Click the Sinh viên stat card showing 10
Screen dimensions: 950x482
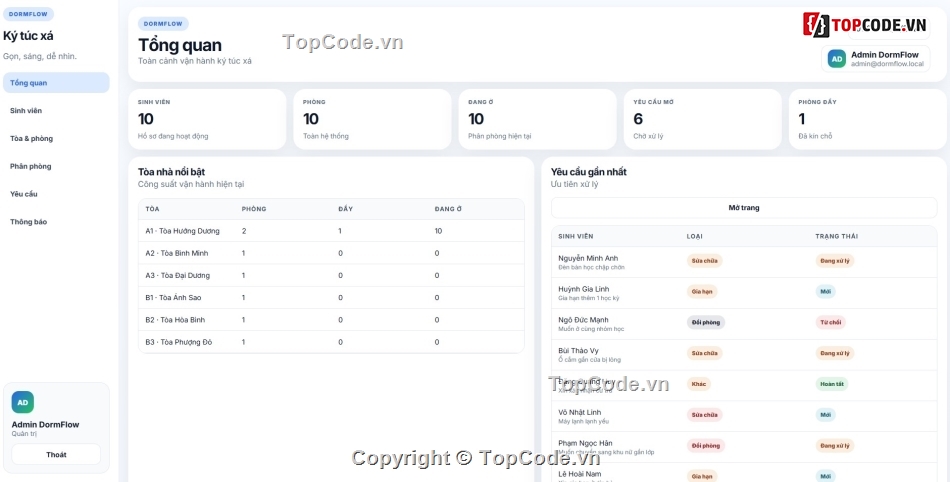[x=207, y=119]
